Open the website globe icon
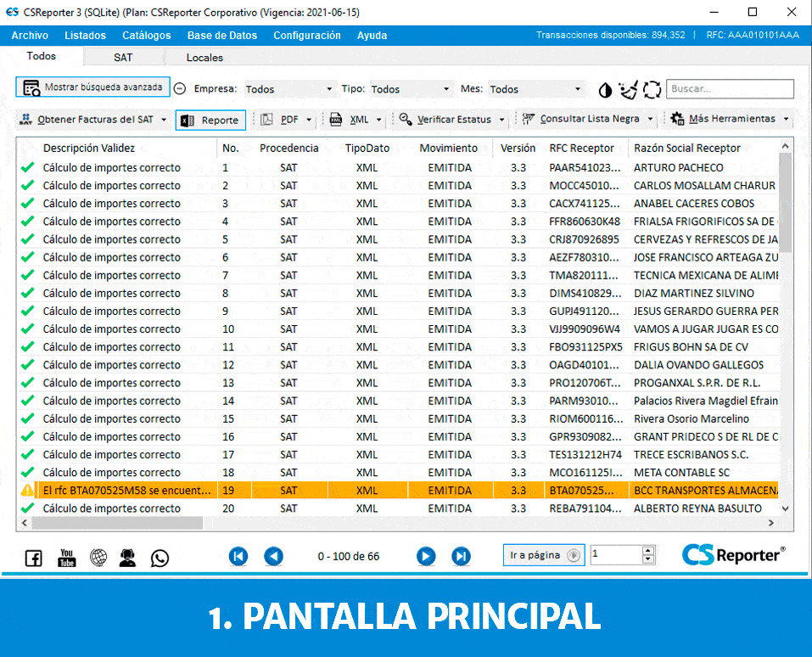Viewport: 812px width, 657px height. 98,558
